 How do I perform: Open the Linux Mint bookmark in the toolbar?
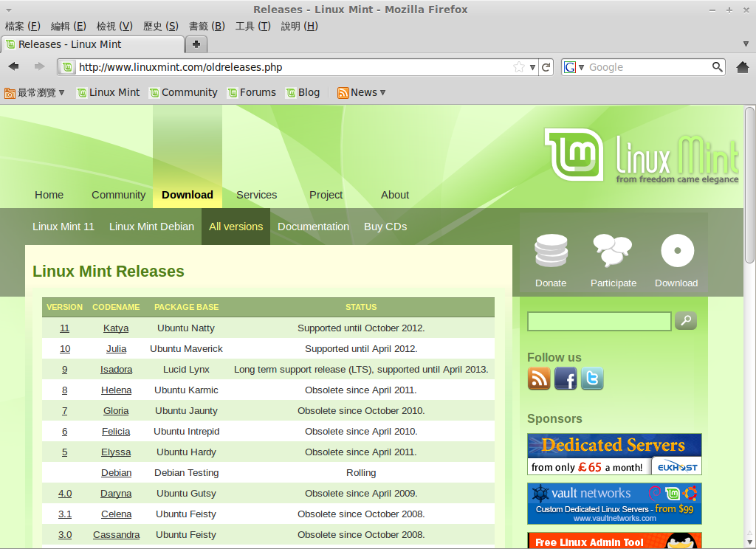click(x=109, y=92)
